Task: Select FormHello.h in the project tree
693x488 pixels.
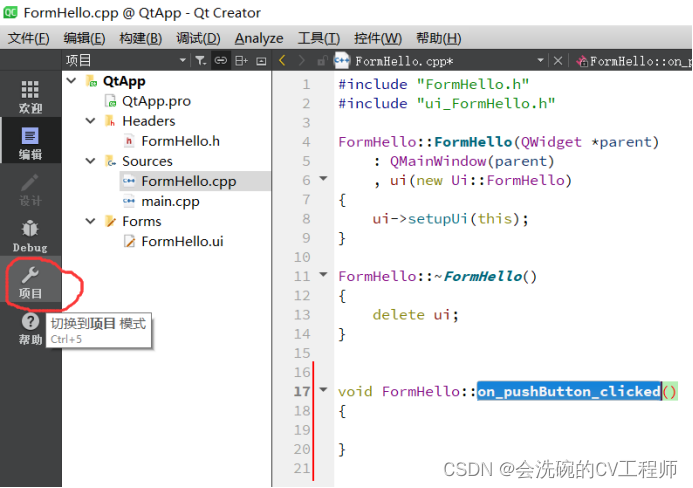Action: pos(180,141)
